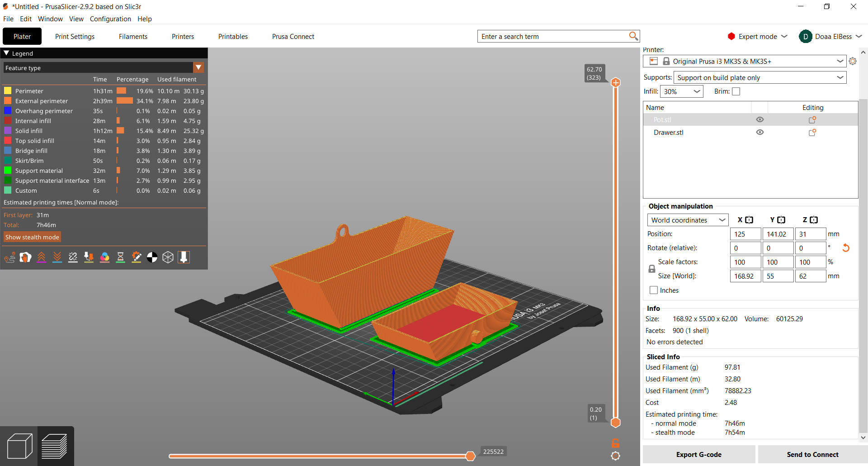Toggle visibility eye for Pot.stl
Image resolution: width=868 pixels, height=466 pixels.
tap(760, 120)
